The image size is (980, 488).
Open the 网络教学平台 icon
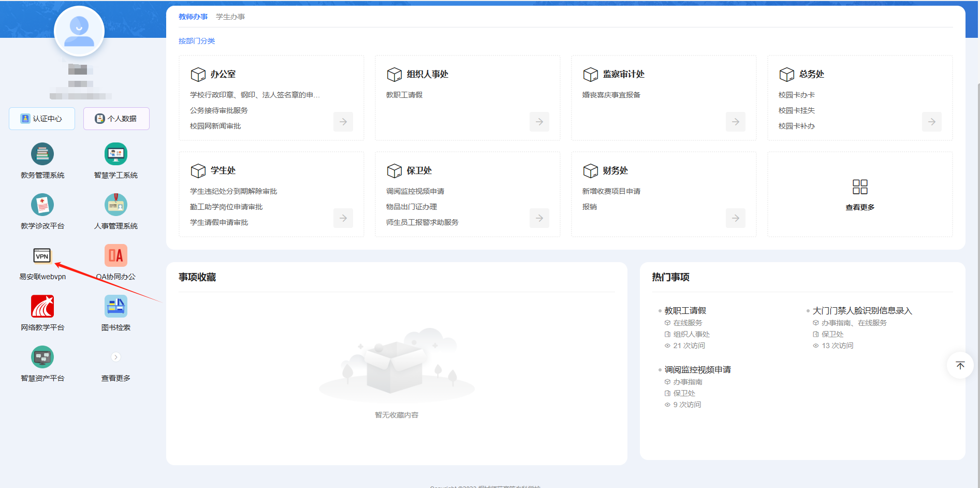[x=42, y=307]
